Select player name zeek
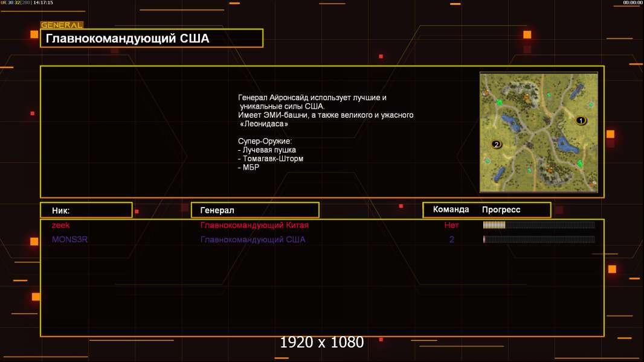 [x=61, y=225]
